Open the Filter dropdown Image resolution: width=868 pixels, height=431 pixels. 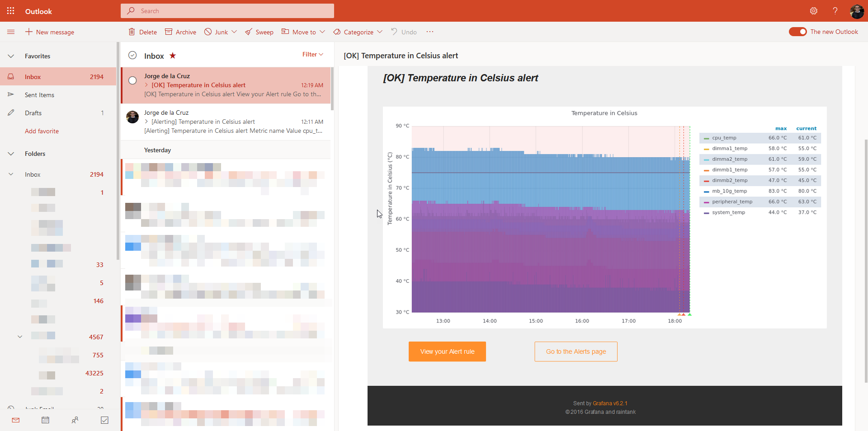313,54
